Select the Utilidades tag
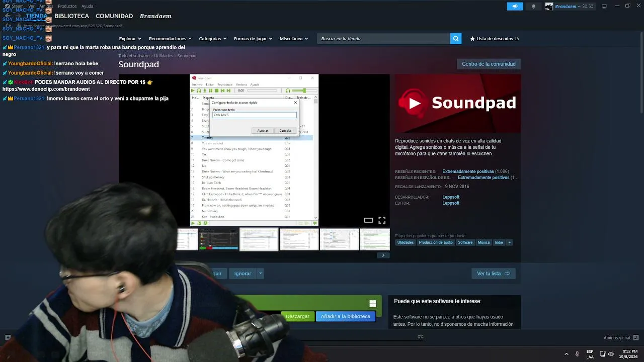The image size is (644, 362). pyautogui.click(x=406, y=242)
